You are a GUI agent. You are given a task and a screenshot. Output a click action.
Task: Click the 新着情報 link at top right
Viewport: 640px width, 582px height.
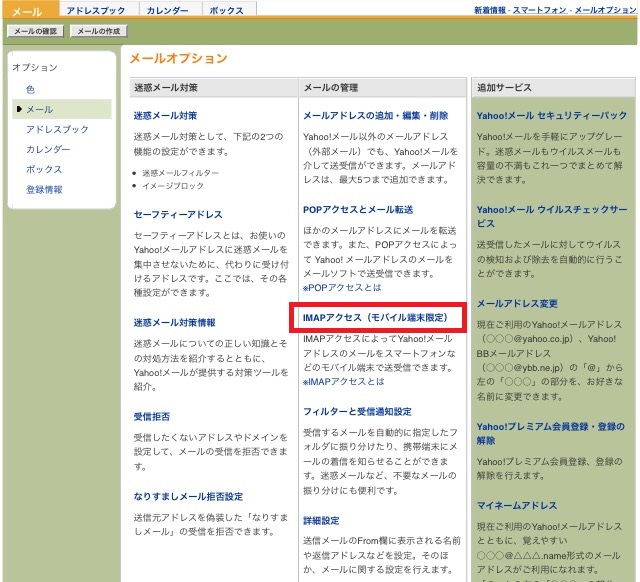click(490, 10)
